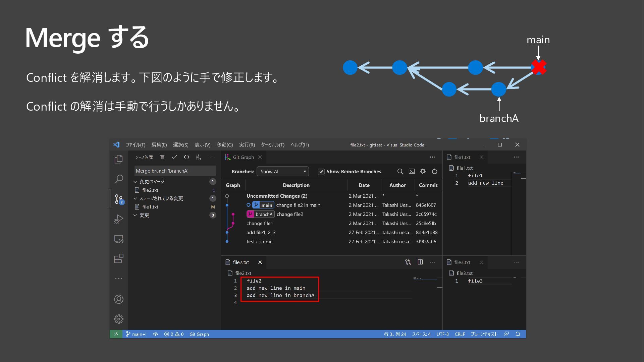Screen dimensions: 644x362
Task: Click the commit checkmark in Source Control
Action: click(x=174, y=157)
